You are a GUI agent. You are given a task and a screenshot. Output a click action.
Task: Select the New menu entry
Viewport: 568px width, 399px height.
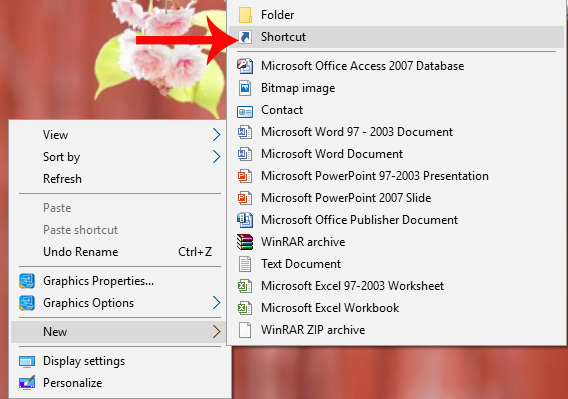117,332
